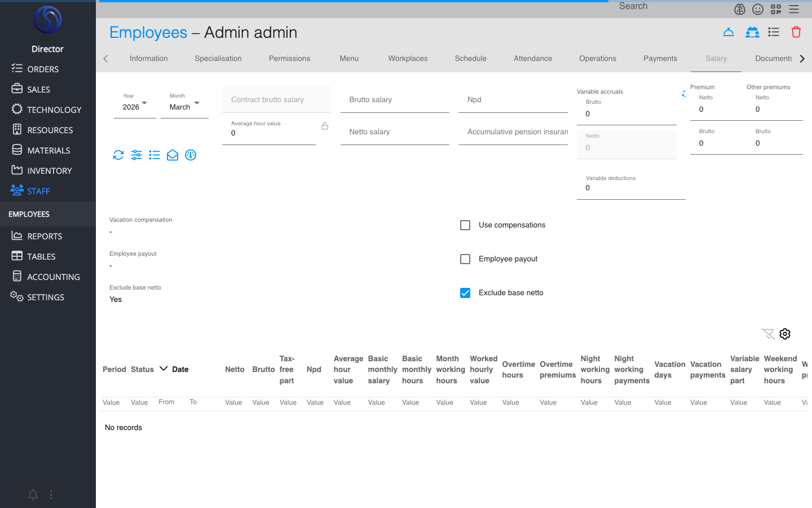This screenshot has width=812, height=508.
Task: Click the Employees breadcrumb link
Action: (148, 33)
